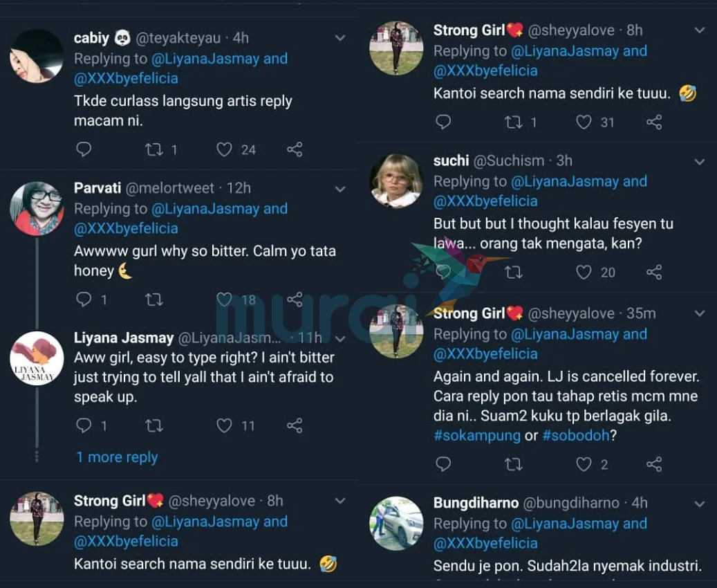Open options chevron on Bungdiharno's tweet
This screenshot has height=588, width=717.
[x=700, y=504]
